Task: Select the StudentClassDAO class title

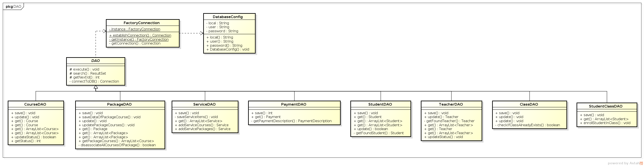Action: (x=606, y=106)
